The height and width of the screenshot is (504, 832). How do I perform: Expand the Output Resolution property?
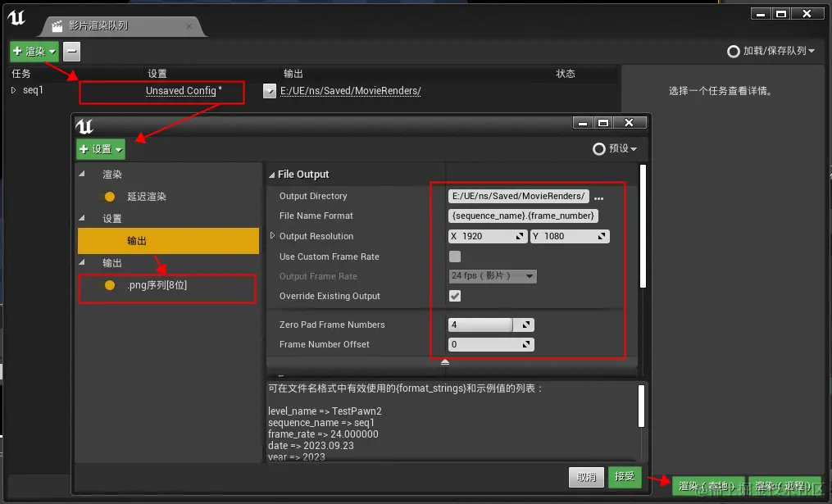coord(272,235)
